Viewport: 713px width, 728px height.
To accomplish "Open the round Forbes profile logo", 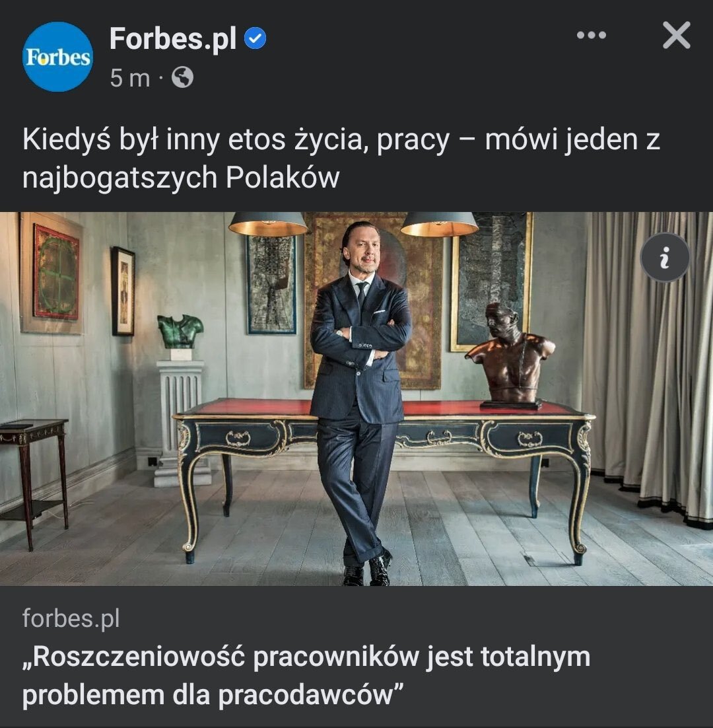I will [57, 57].
